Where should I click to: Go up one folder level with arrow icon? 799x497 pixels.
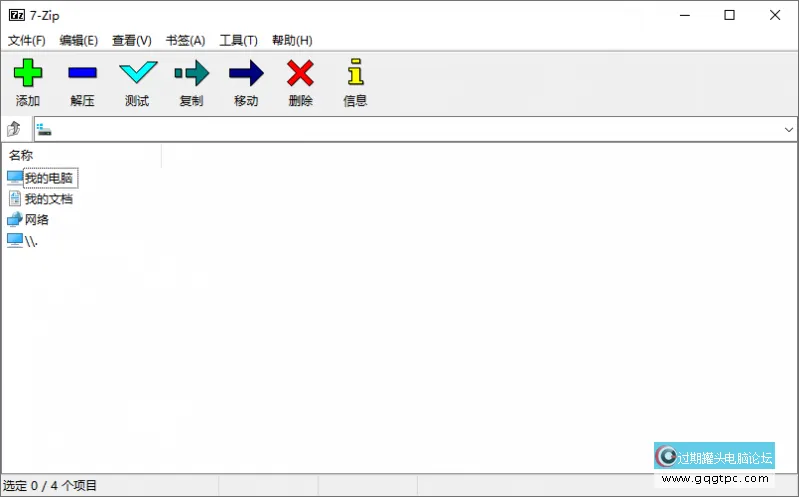pos(14,129)
